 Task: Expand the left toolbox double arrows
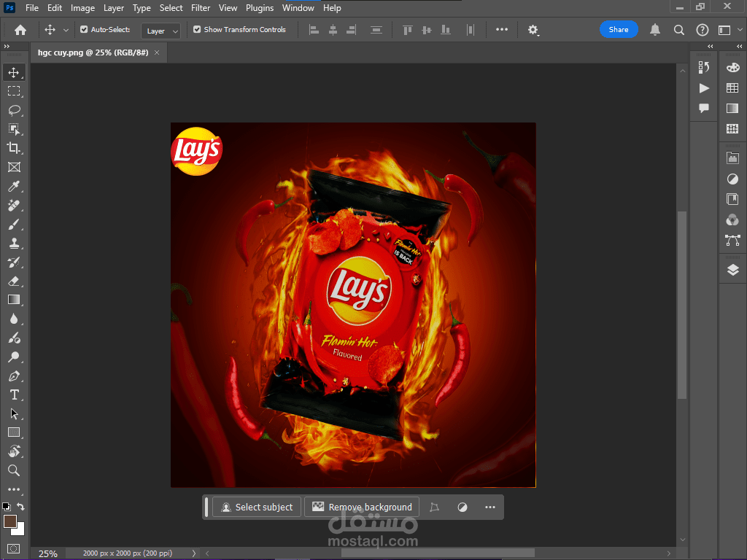click(7, 47)
